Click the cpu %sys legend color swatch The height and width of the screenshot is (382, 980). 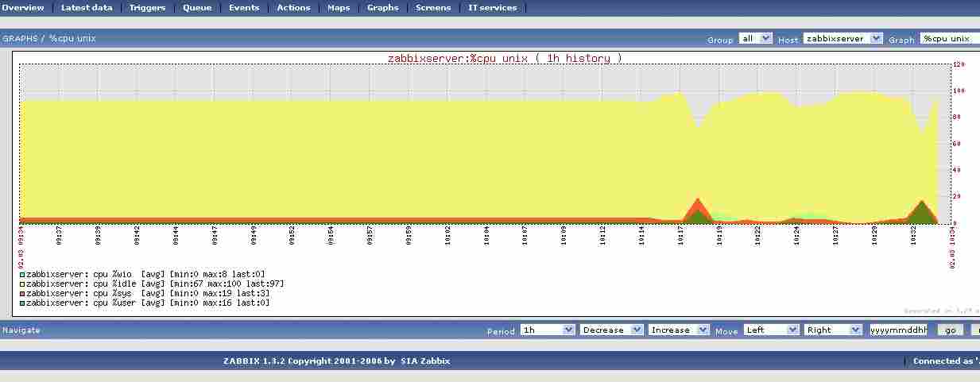coord(21,293)
